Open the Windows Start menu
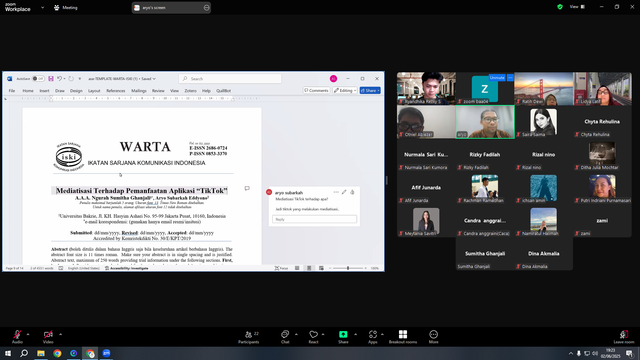Image resolution: width=640 pixels, height=360 pixels. [7, 353]
